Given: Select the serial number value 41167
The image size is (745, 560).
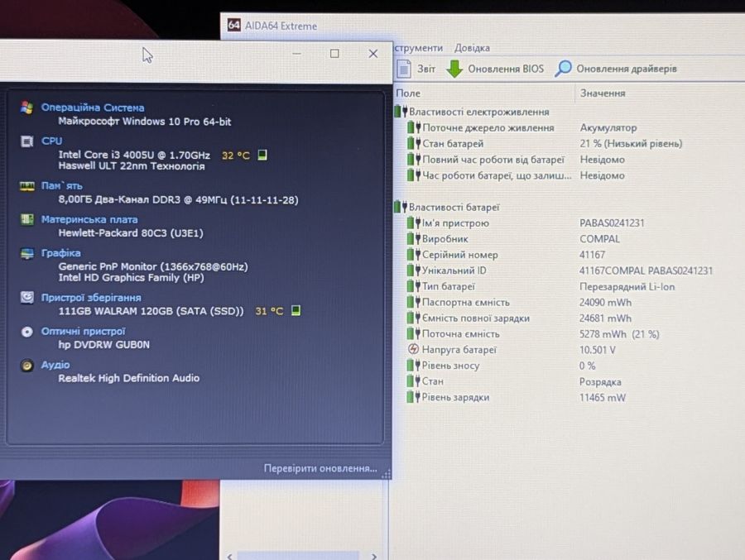Looking at the screenshot, I should [x=592, y=255].
